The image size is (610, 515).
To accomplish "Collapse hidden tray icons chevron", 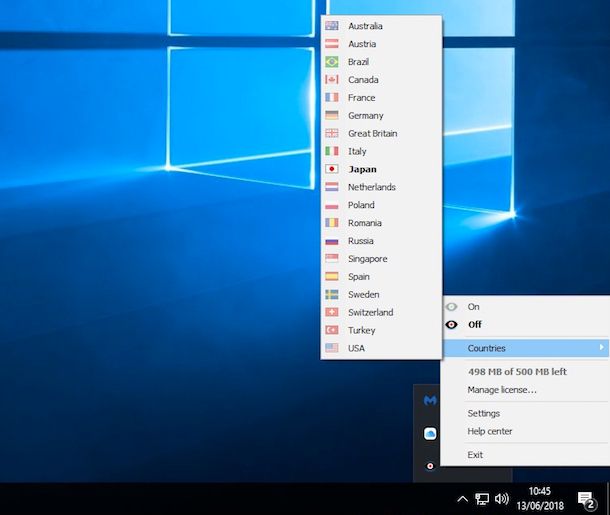I will (462, 499).
